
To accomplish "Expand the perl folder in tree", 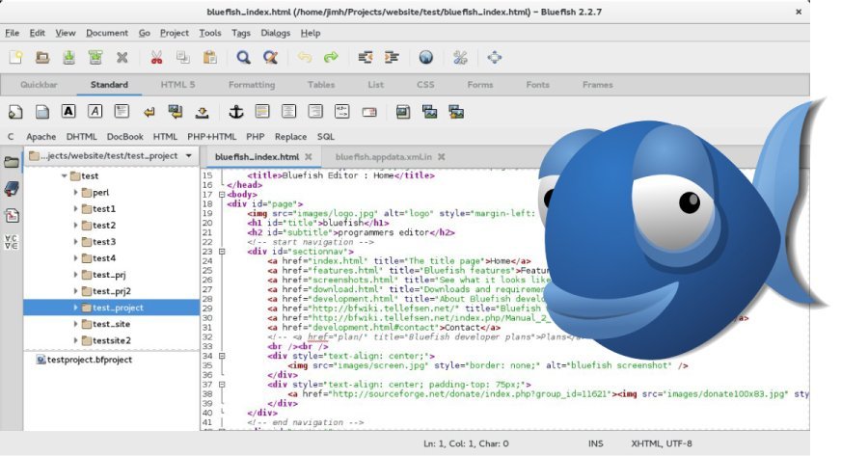I will point(76,193).
